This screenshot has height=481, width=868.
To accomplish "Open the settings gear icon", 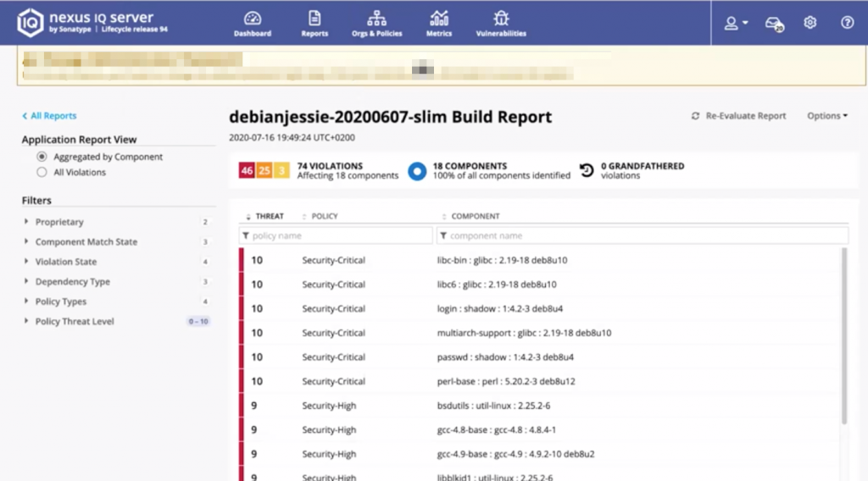I will [810, 23].
